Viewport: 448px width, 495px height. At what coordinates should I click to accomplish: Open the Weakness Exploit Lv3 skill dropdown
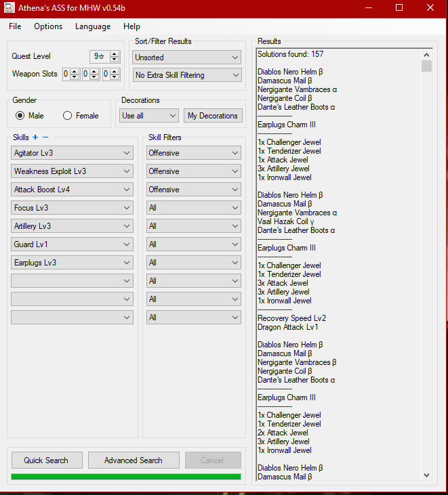(72, 171)
